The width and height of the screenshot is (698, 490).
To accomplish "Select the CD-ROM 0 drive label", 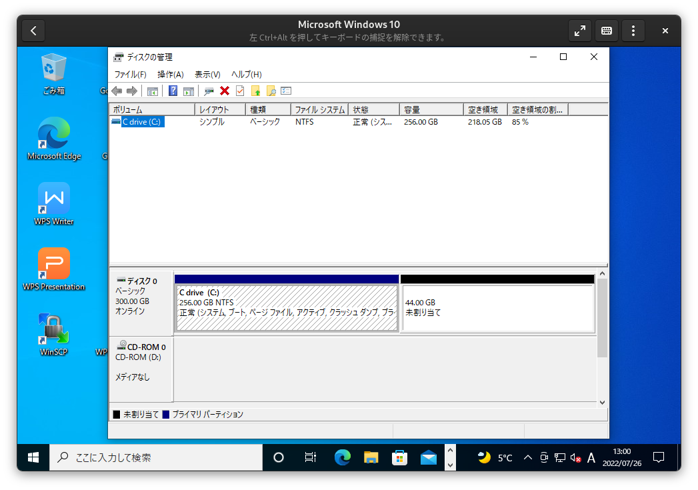I will click(141, 369).
